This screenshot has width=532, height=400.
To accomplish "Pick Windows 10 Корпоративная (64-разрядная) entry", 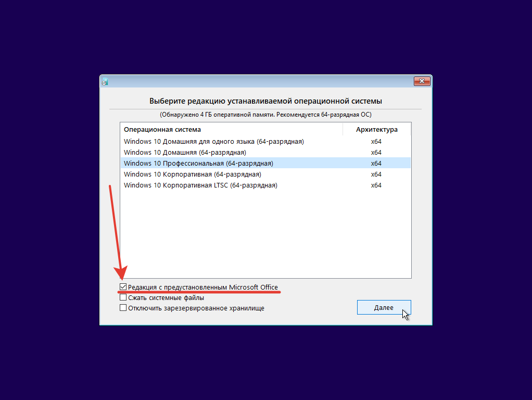I will (x=265, y=174).
